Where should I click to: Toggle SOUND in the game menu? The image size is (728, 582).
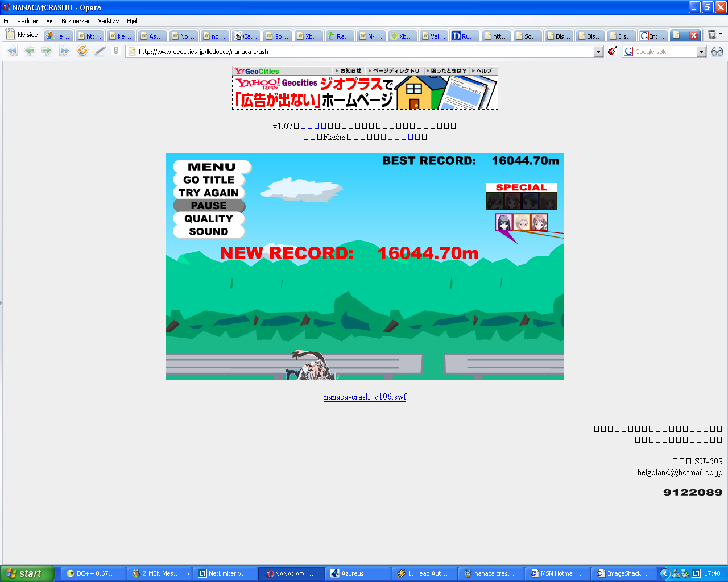(209, 232)
